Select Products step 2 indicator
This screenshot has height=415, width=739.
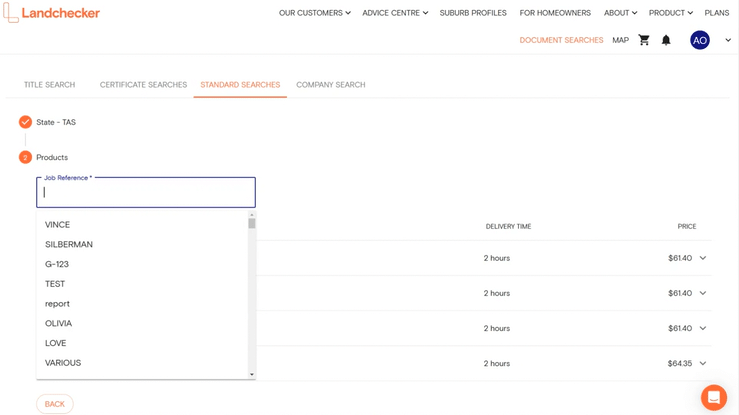coord(25,157)
